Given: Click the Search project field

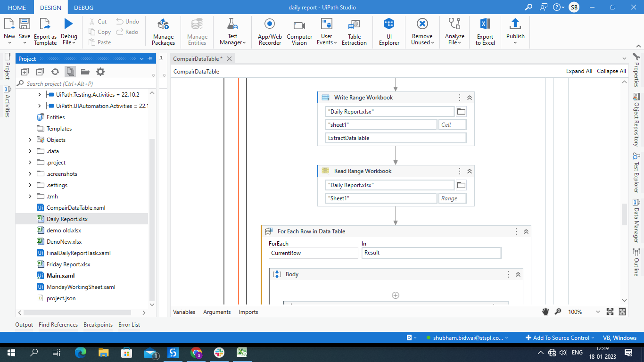Looking at the screenshot, I should 85,83.
